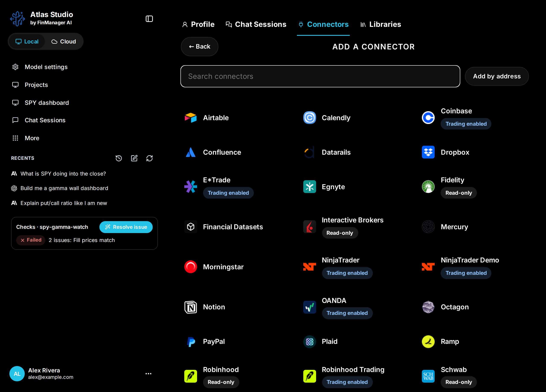Click the Notion connector logo
This screenshot has width=546, height=392.
coord(191,307)
